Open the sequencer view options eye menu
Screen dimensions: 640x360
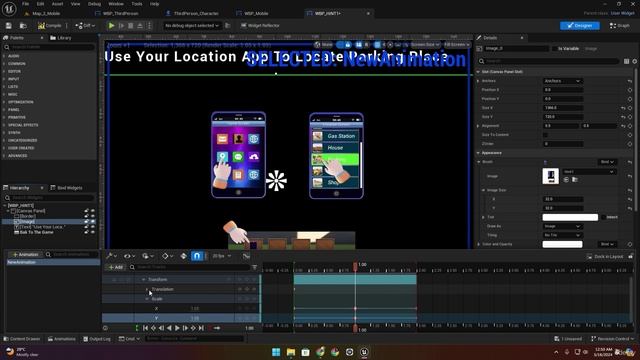pos(129,256)
